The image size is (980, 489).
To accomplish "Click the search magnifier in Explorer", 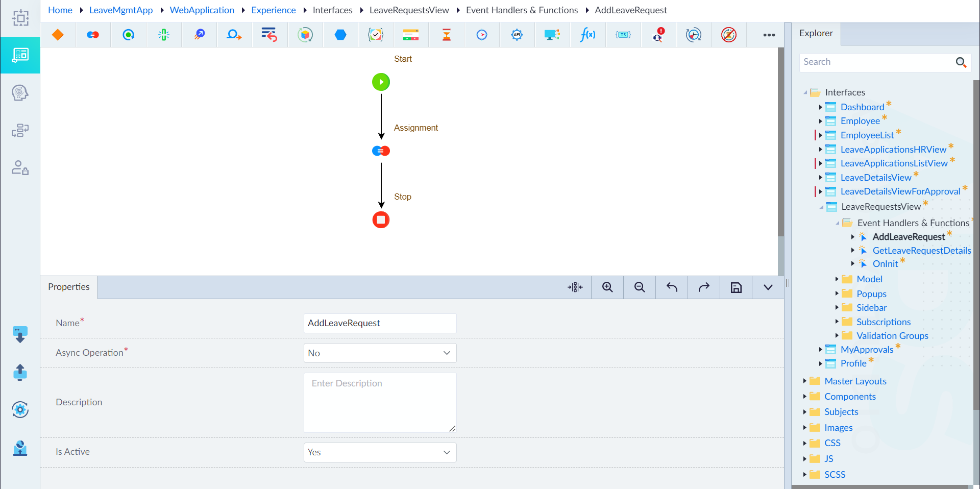I will click(961, 62).
